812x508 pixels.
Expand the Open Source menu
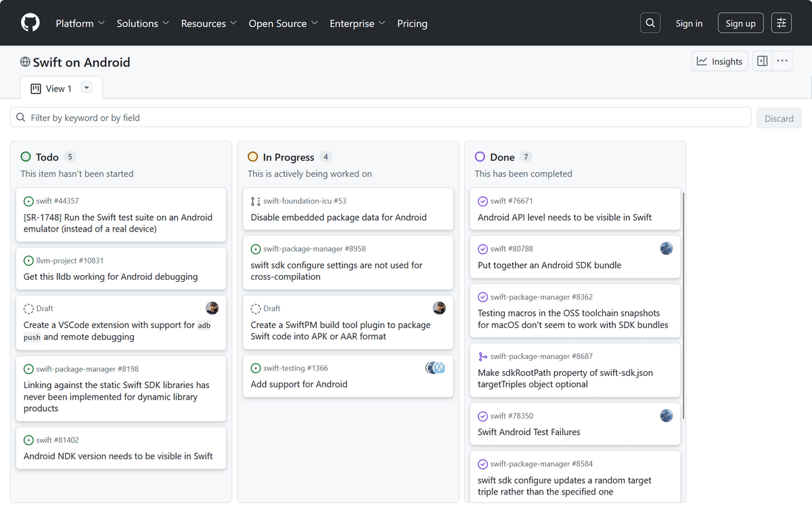coord(283,23)
